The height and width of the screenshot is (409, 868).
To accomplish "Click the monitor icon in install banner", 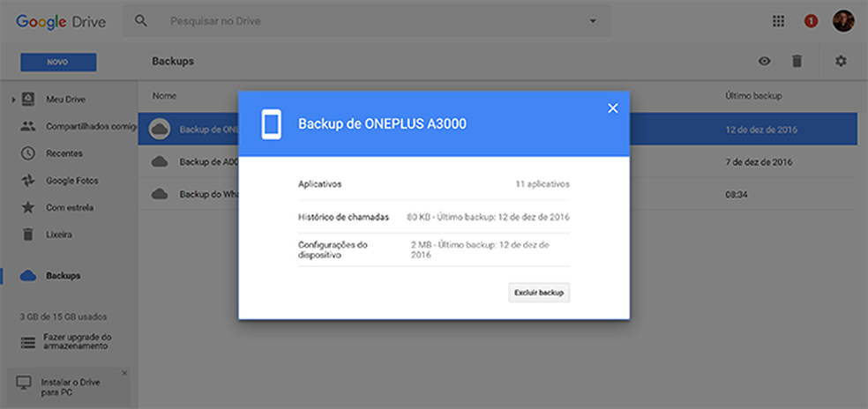I will pos(24,383).
